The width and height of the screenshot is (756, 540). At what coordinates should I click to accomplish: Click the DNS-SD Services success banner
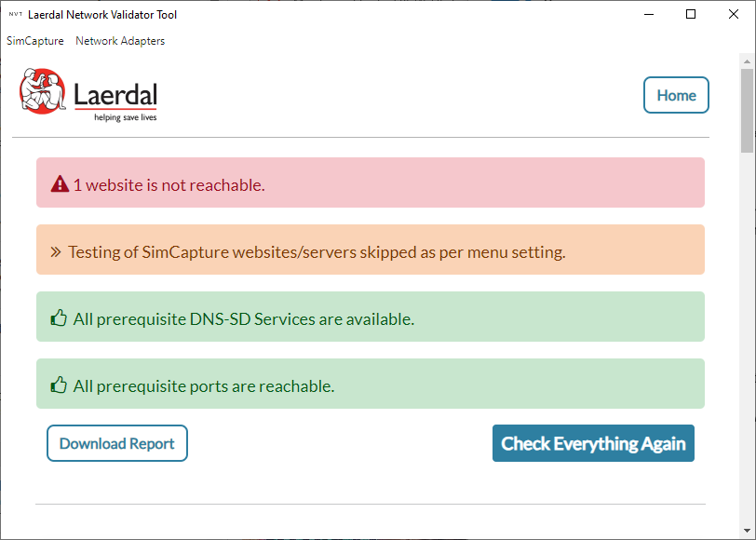pos(370,317)
